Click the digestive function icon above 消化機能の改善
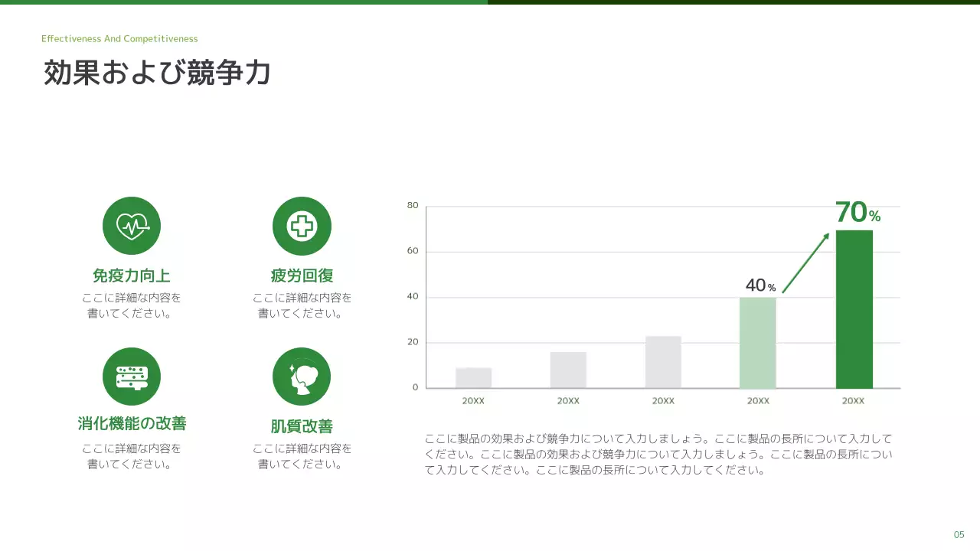Screen dimensions: 980x551 pyautogui.click(x=132, y=377)
